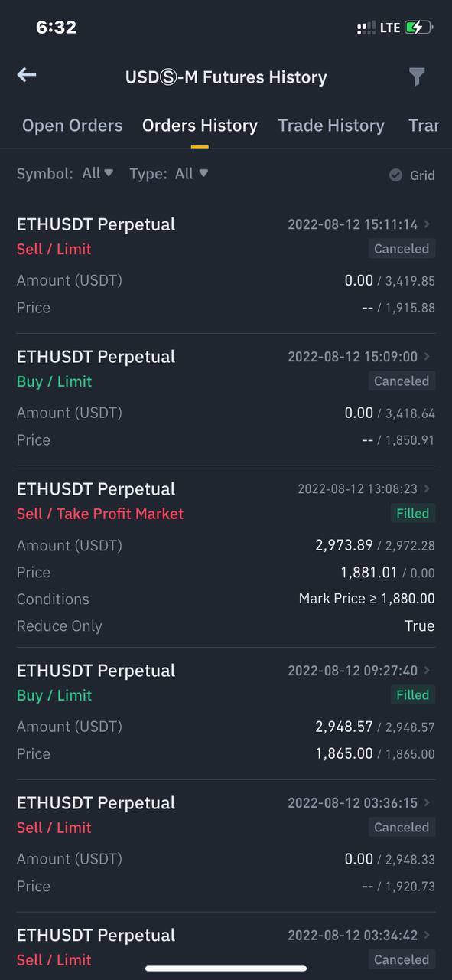This screenshot has height=980, width=452.
Task: Tap the Filled badge on Take Profit order
Action: pos(413,514)
